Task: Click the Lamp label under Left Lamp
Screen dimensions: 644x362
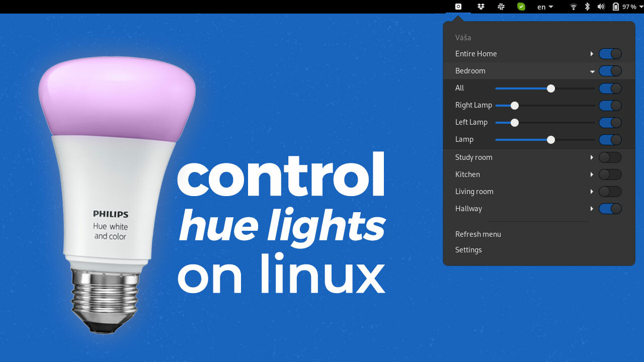Action: click(464, 139)
